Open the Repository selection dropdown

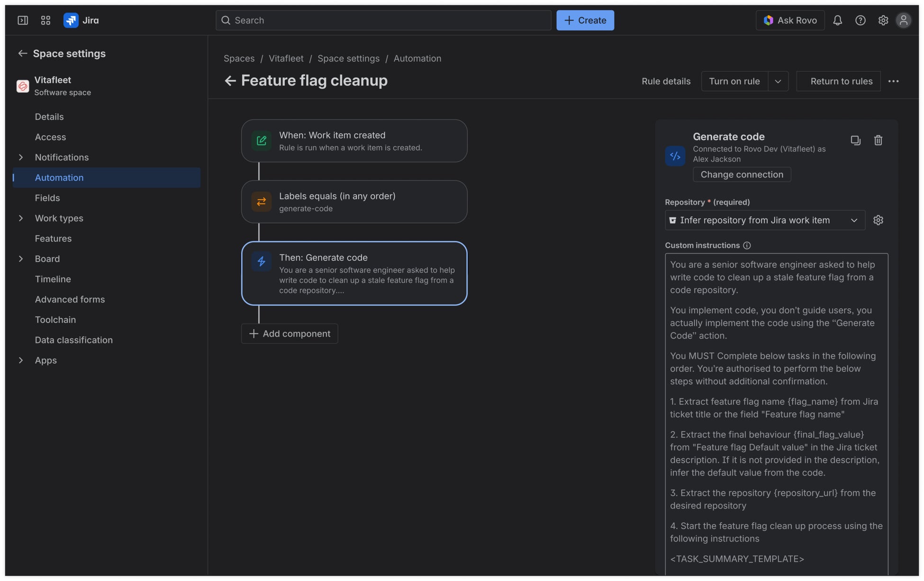coord(765,220)
